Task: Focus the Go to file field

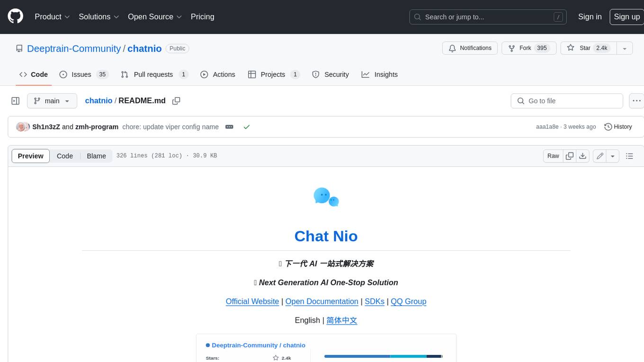Action: (x=567, y=101)
